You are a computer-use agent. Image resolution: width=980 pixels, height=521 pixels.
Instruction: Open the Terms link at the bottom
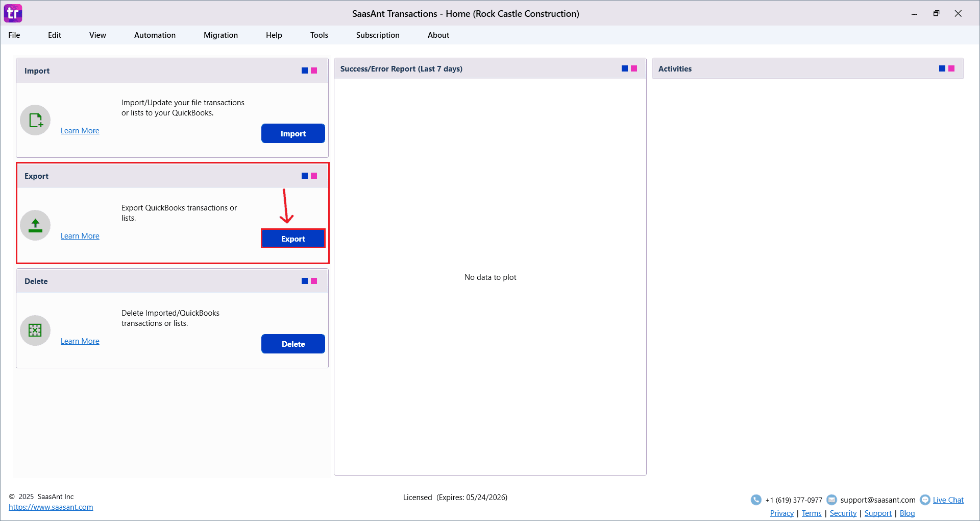812,513
